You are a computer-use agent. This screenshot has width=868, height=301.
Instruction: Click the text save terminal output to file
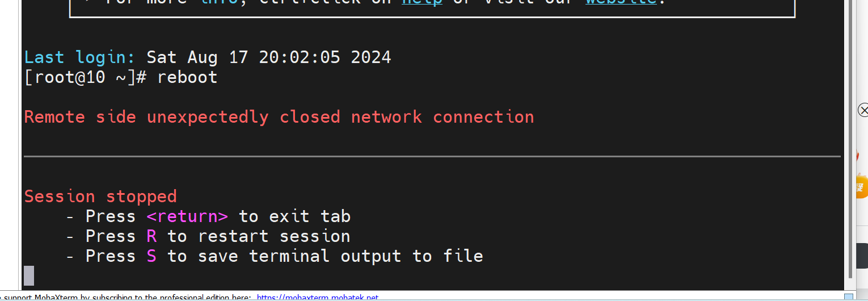point(340,256)
